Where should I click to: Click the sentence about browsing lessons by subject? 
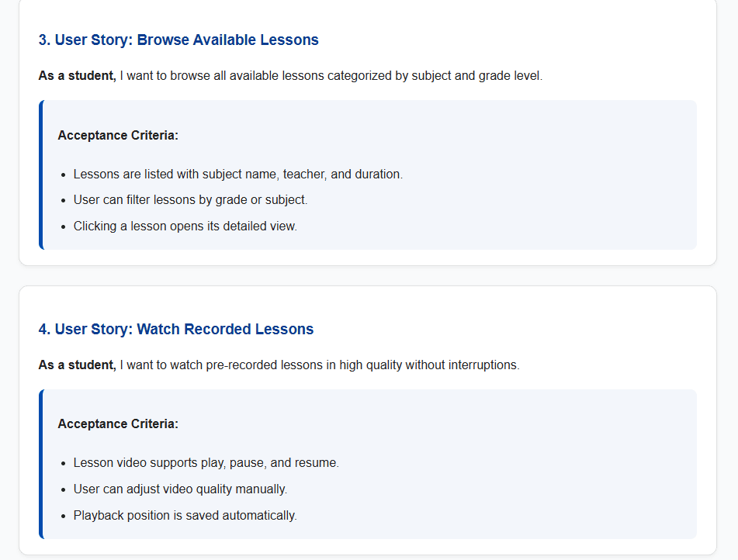[331, 76]
